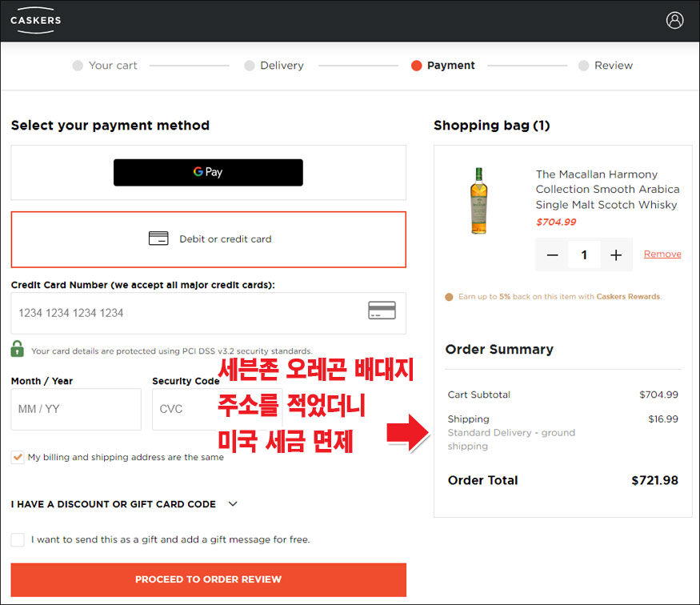The image size is (700, 605).
Task: Click the MM / YY expiration field
Action: pos(76,409)
